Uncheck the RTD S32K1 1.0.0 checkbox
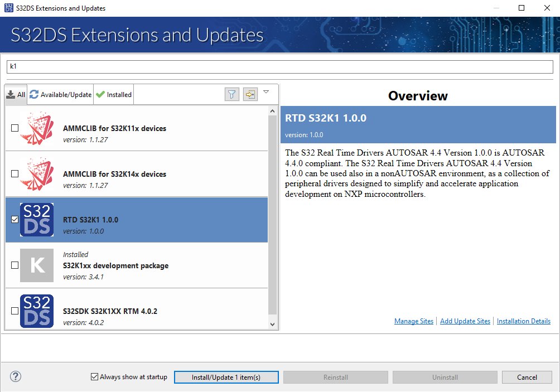Image resolution: width=560 pixels, height=392 pixels. coord(15,220)
